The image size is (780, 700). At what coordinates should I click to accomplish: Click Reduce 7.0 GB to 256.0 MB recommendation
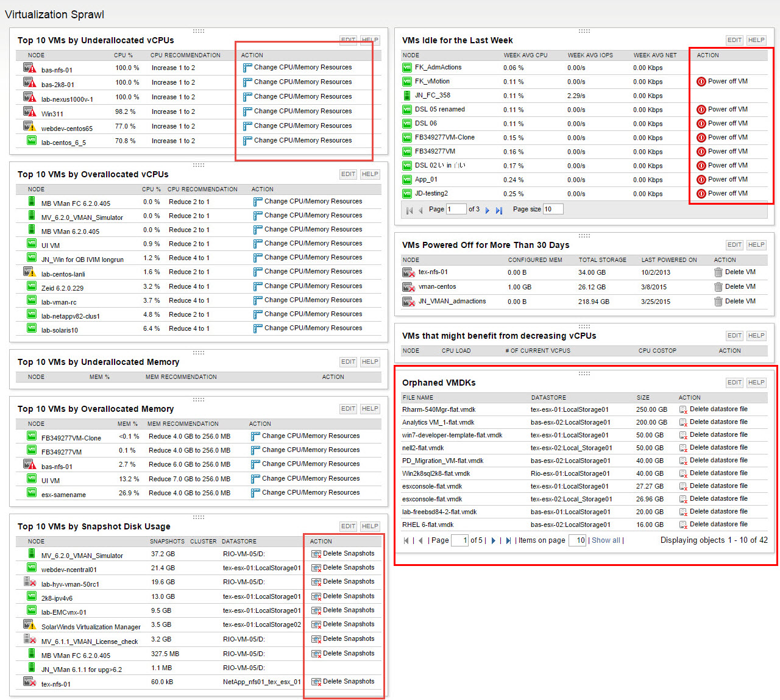coord(190,479)
